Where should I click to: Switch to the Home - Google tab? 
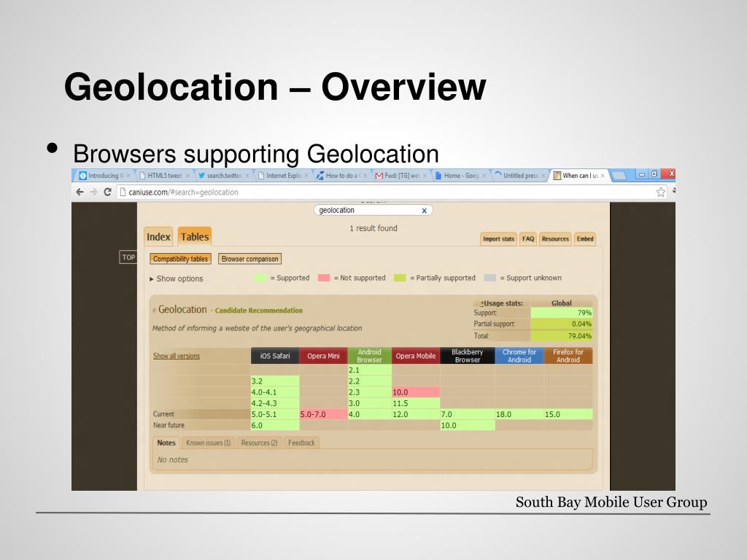460,176
